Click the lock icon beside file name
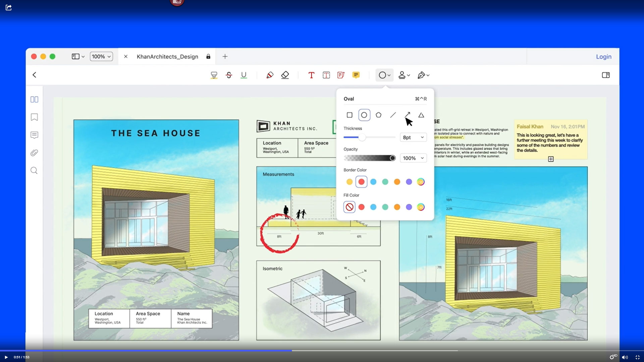Image resolution: width=644 pixels, height=362 pixels. click(x=208, y=57)
